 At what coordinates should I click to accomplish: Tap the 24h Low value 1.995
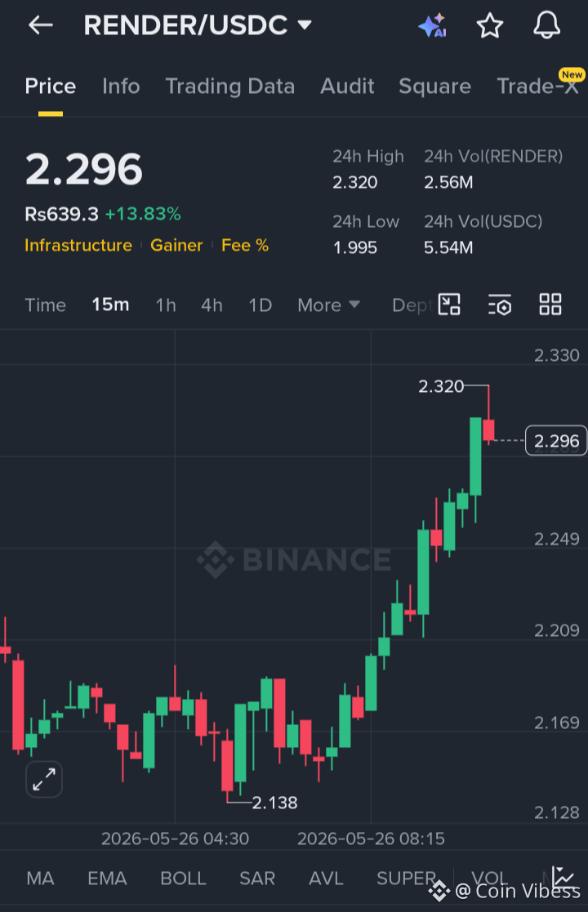point(354,247)
